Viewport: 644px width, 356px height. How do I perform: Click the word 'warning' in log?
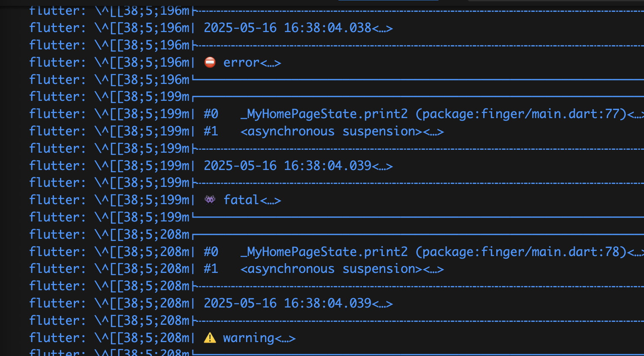tap(249, 338)
